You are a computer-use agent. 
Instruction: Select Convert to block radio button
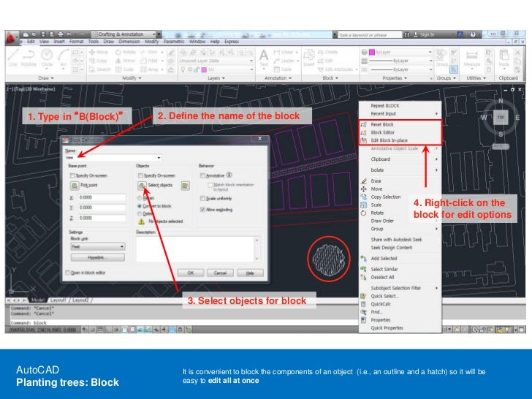(x=139, y=206)
